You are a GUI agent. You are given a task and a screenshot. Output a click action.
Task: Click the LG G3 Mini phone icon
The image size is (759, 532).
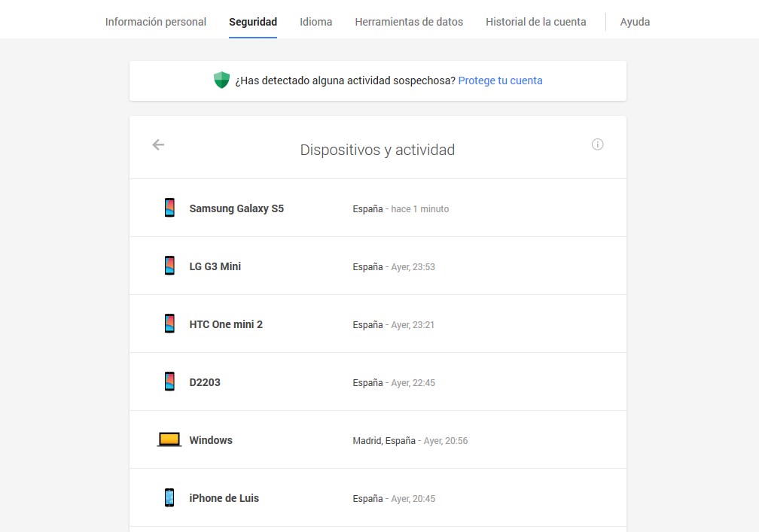[169, 266]
